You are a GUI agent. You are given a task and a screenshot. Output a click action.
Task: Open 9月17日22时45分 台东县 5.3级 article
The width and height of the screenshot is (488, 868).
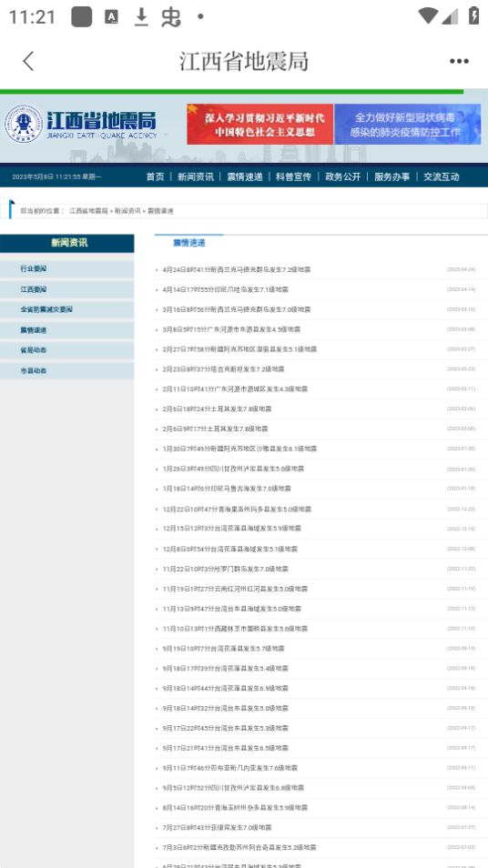click(226, 728)
